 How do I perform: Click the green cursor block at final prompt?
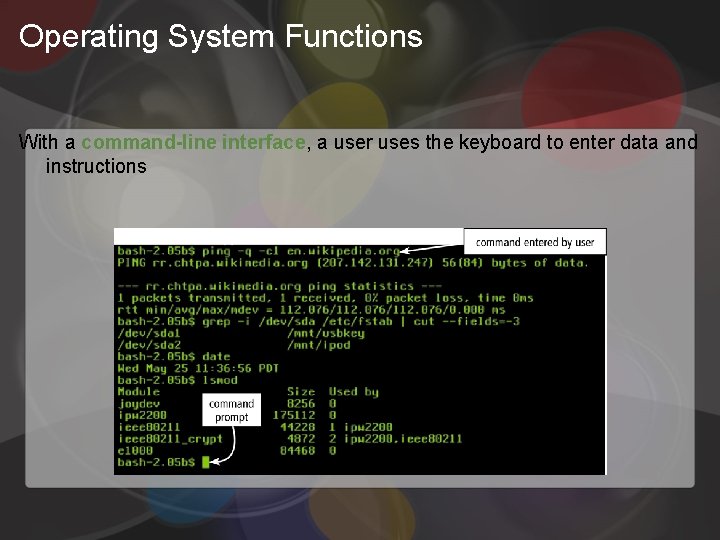[206, 462]
